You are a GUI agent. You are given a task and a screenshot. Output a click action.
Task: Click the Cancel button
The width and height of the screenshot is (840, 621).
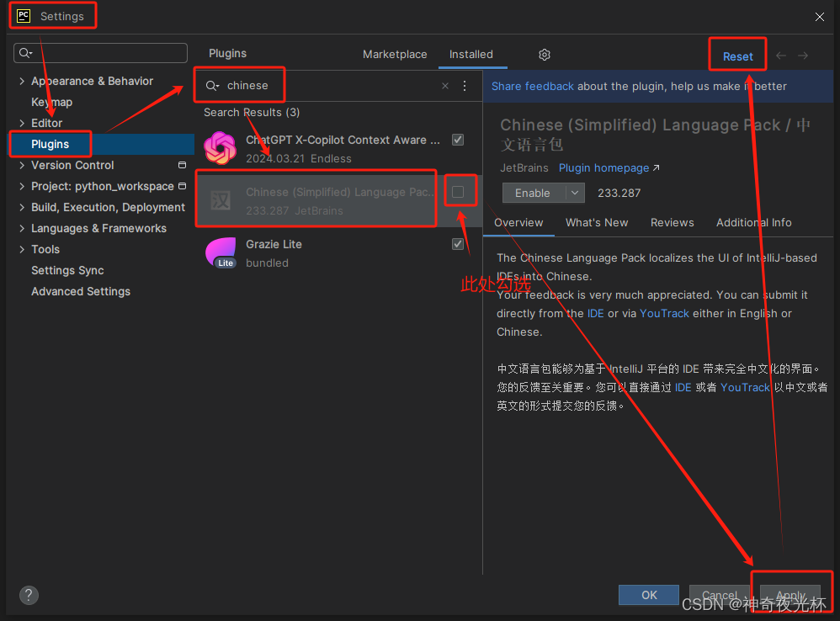coord(720,595)
